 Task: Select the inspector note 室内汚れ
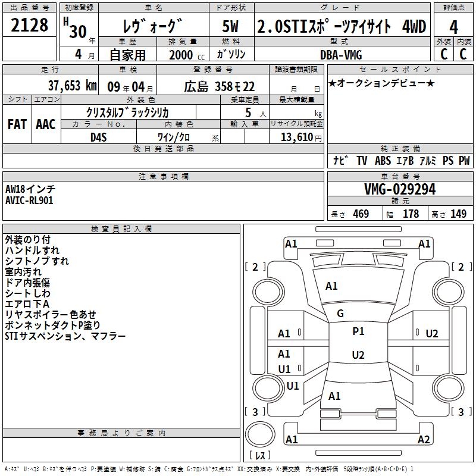(x=23, y=272)
